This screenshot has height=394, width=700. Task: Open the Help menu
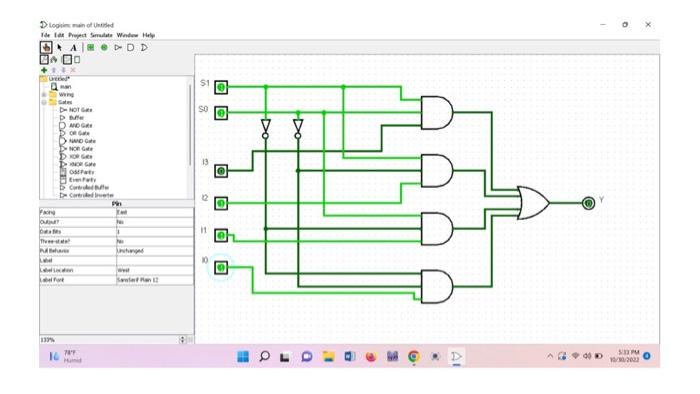coord(149,35)
